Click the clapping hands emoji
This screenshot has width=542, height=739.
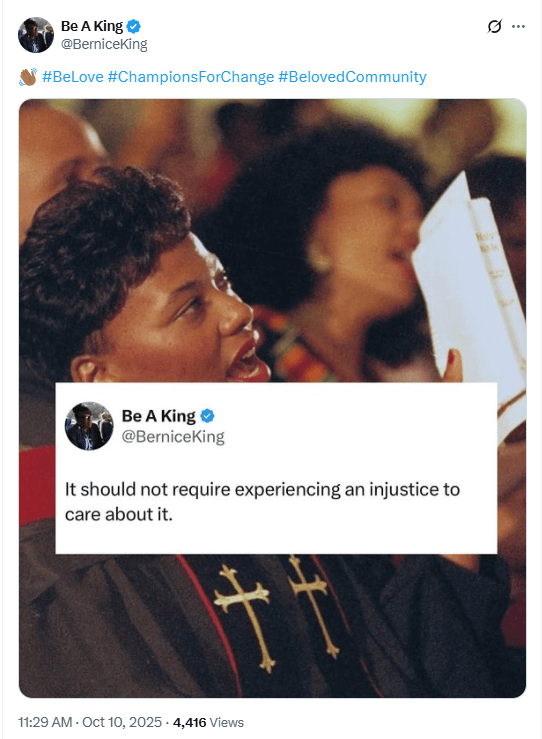click(28, 77)
